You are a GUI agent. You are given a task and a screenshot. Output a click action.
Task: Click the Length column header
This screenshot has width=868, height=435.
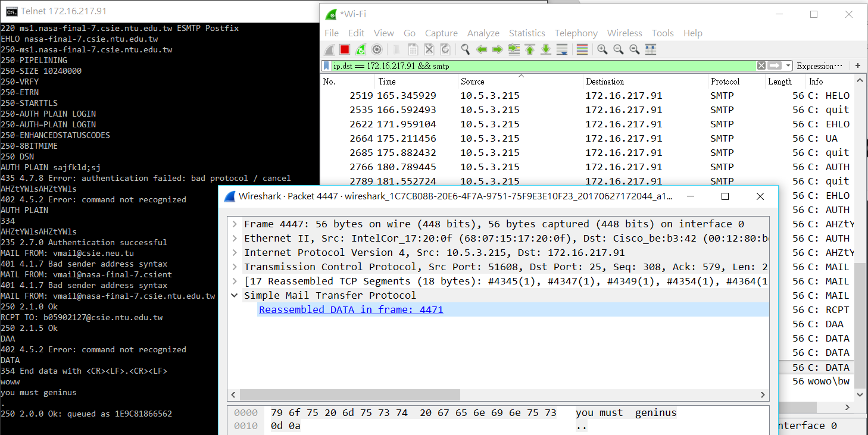tap(785, 82)
